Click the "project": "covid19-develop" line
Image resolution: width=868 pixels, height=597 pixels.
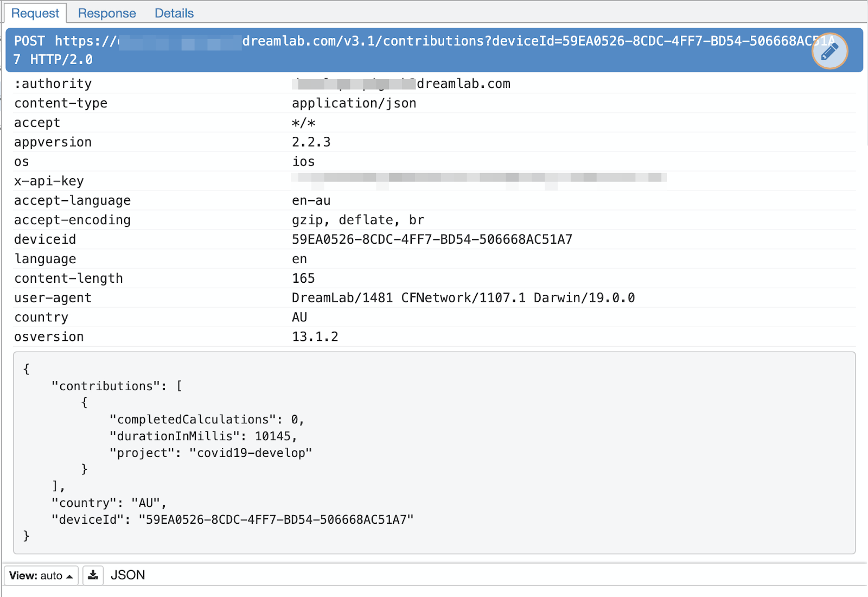[x=210, y=453]
